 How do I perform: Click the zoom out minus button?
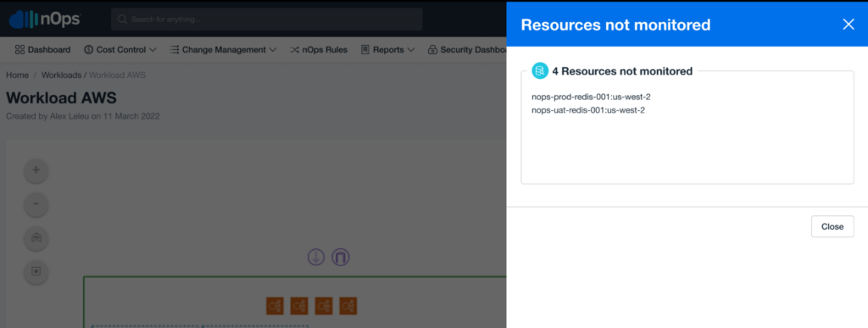(x=36, y=204)
